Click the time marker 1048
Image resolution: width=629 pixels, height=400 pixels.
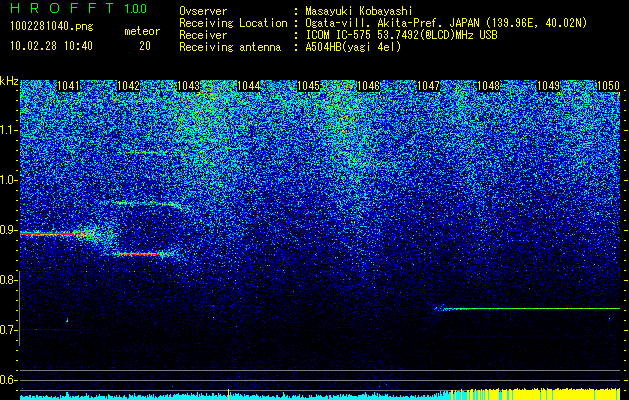coord(489,86)
